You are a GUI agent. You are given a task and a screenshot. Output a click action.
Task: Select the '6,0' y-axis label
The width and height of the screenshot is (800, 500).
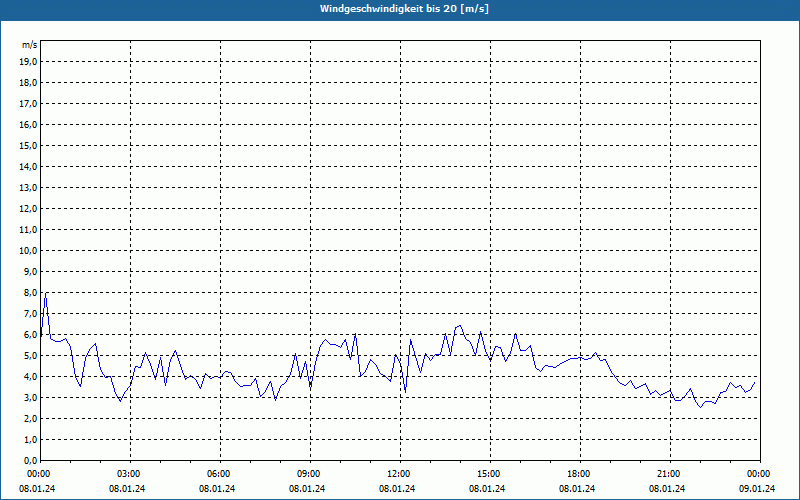[30, 335]
